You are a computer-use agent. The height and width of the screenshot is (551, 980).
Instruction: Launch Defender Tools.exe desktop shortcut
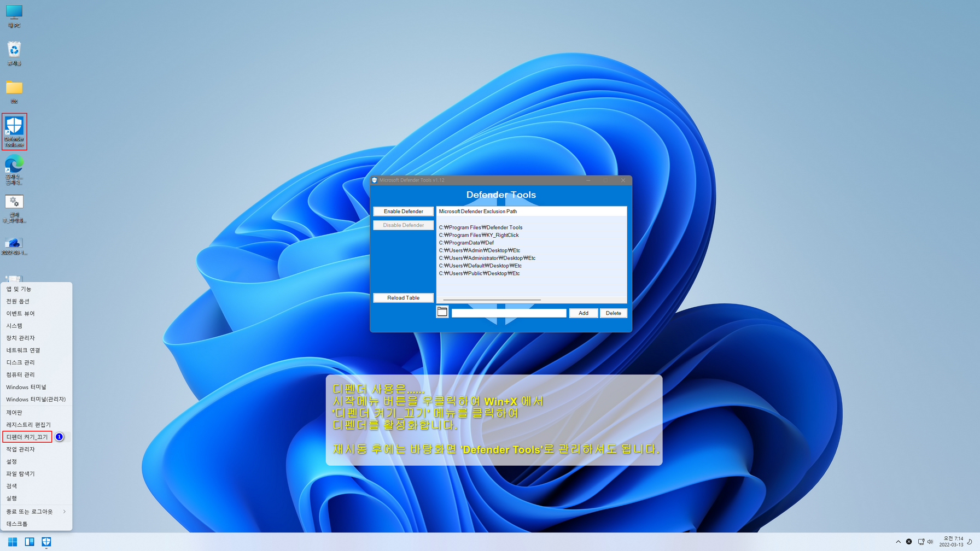click(x=14, y=132)
